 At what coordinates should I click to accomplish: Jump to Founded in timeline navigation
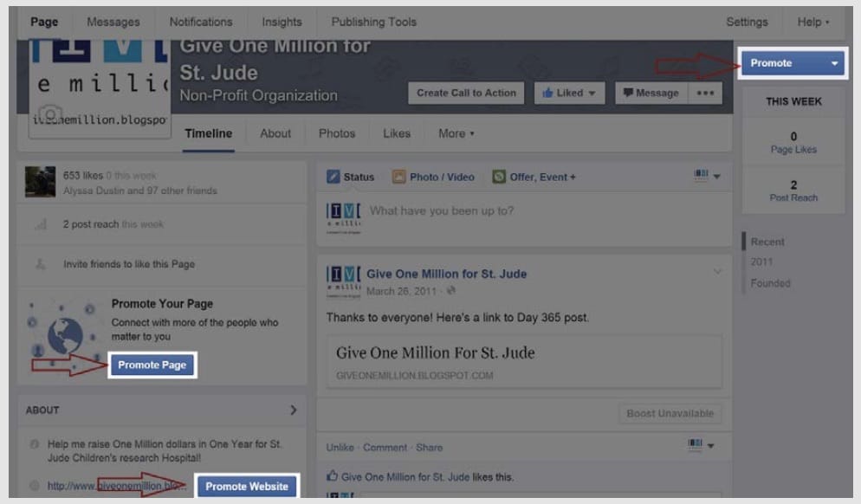coord(770,283)
